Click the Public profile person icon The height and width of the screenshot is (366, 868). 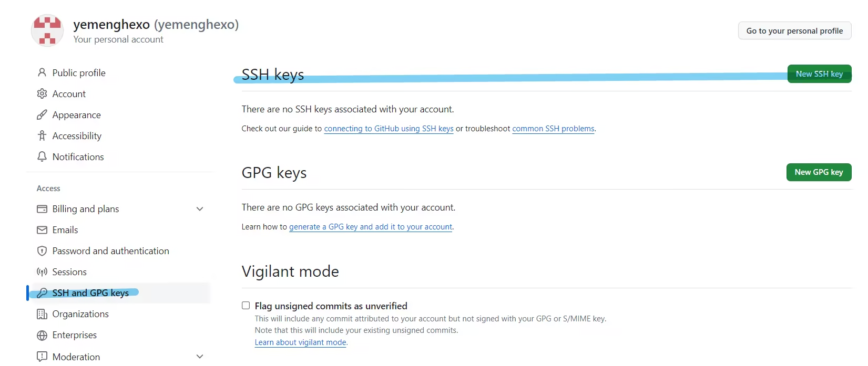pos(42,72)
